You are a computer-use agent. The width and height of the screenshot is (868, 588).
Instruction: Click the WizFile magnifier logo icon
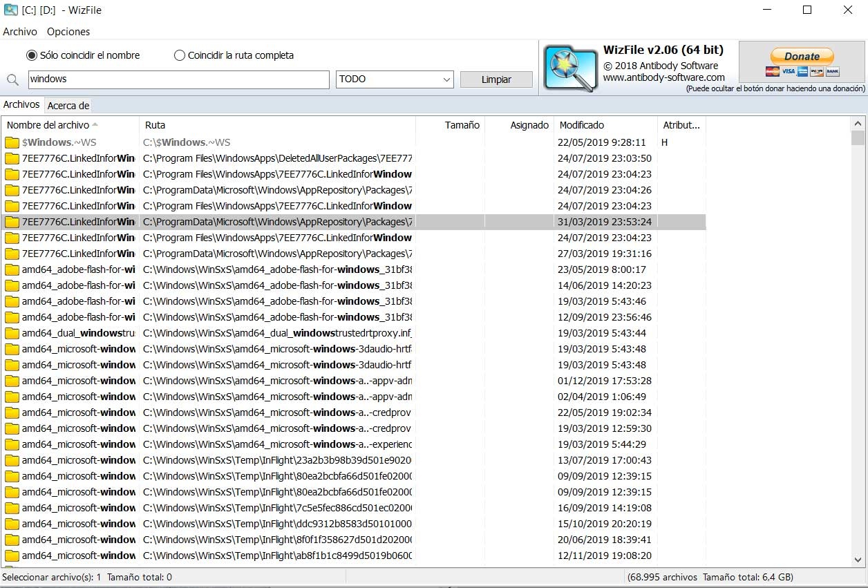click(x=571, y=68)
